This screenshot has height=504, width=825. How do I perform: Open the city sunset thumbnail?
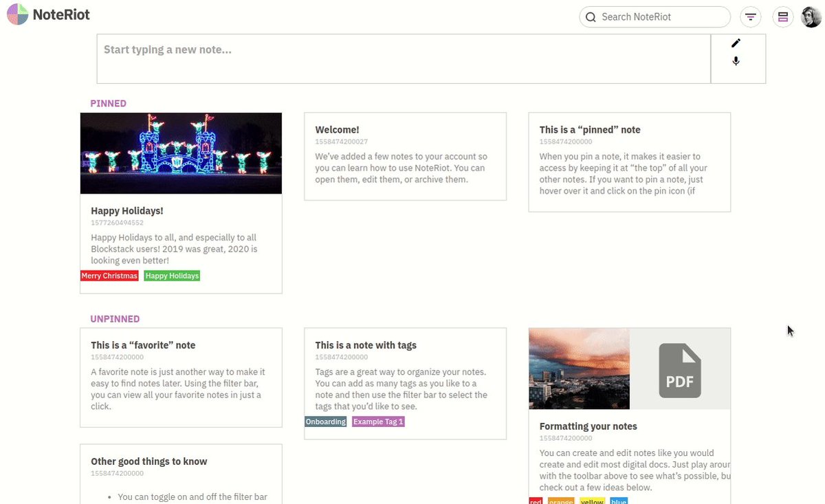click(x=579, y=369)
